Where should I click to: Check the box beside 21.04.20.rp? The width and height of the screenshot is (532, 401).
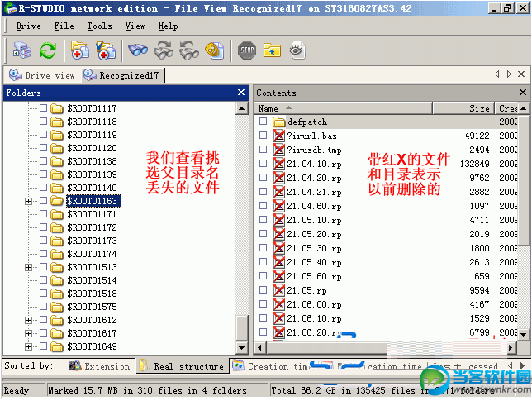(x=263, y=178)
